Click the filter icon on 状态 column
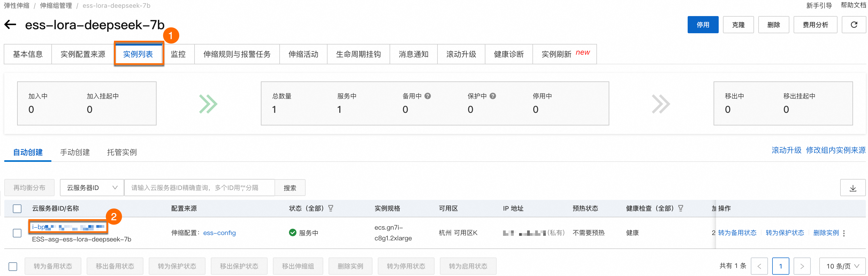This screenshot has width=868, height=276. (x=331, y=208)
